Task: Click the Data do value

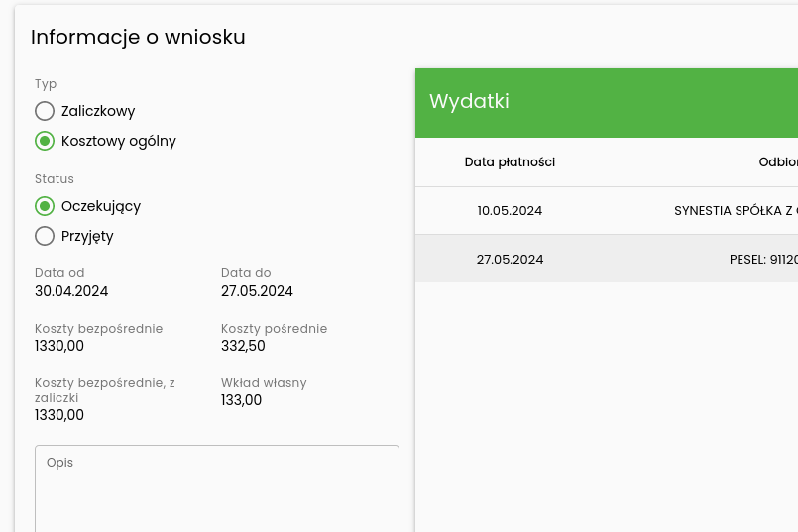Action: click(x=257, y=291)
